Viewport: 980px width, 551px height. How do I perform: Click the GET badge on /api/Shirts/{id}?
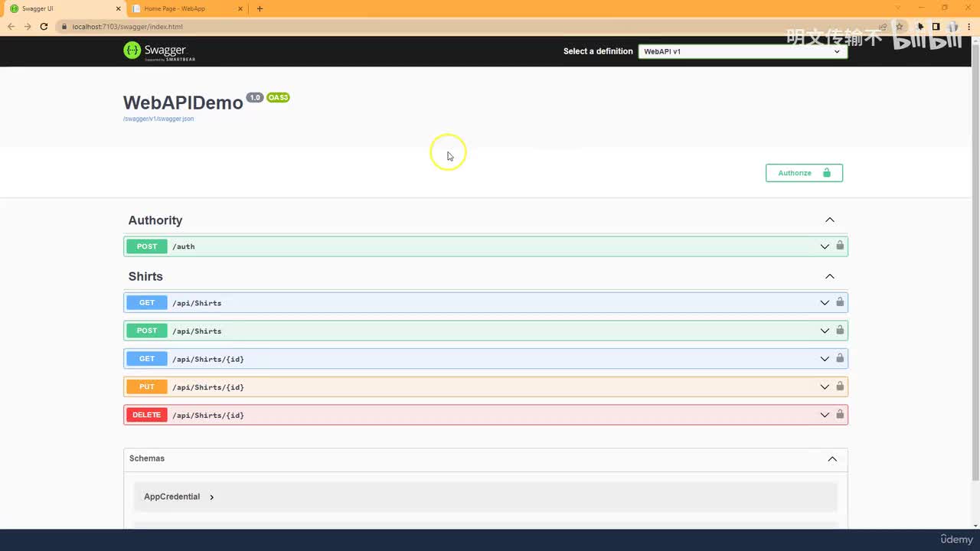147,359
